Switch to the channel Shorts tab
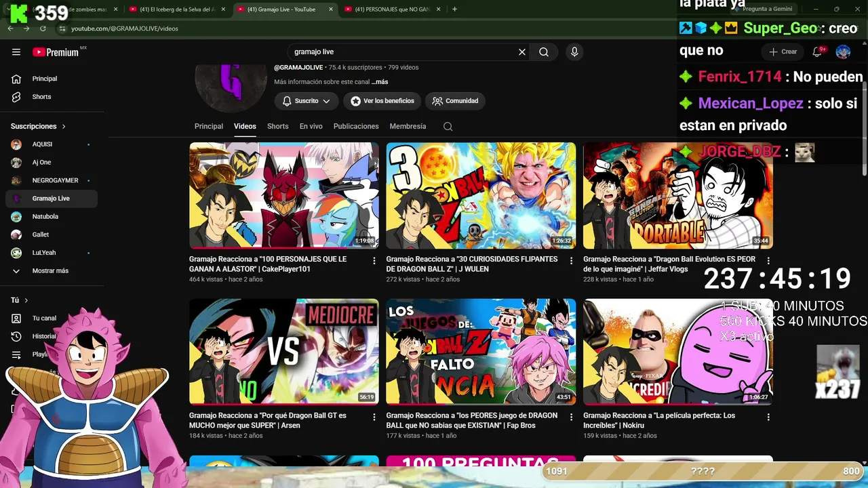The height and width of the screenshot is (488, 868). (278, 127)
